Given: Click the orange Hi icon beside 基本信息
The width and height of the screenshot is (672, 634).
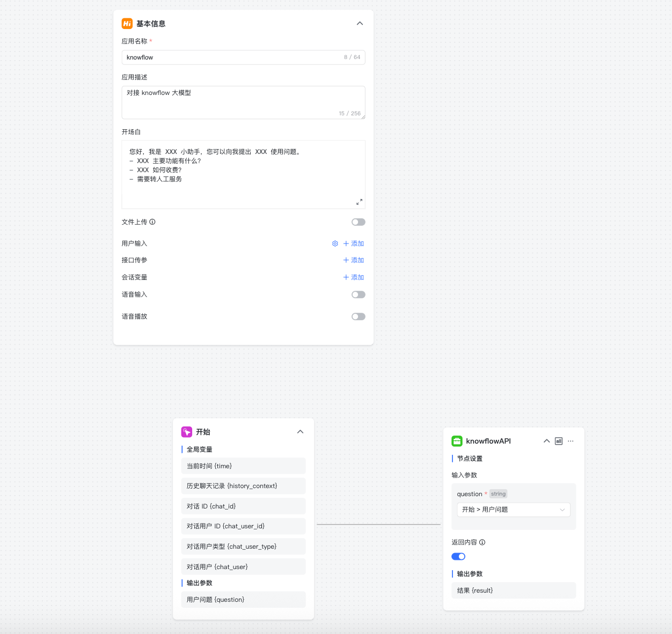Looking at the screenshot, I should [127, 24].
